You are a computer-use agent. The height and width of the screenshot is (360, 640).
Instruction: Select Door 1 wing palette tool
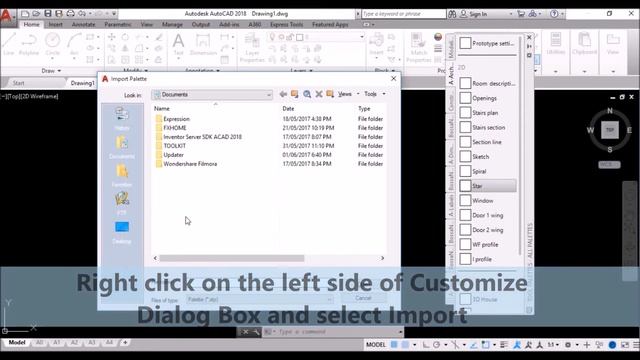(487, 215)
